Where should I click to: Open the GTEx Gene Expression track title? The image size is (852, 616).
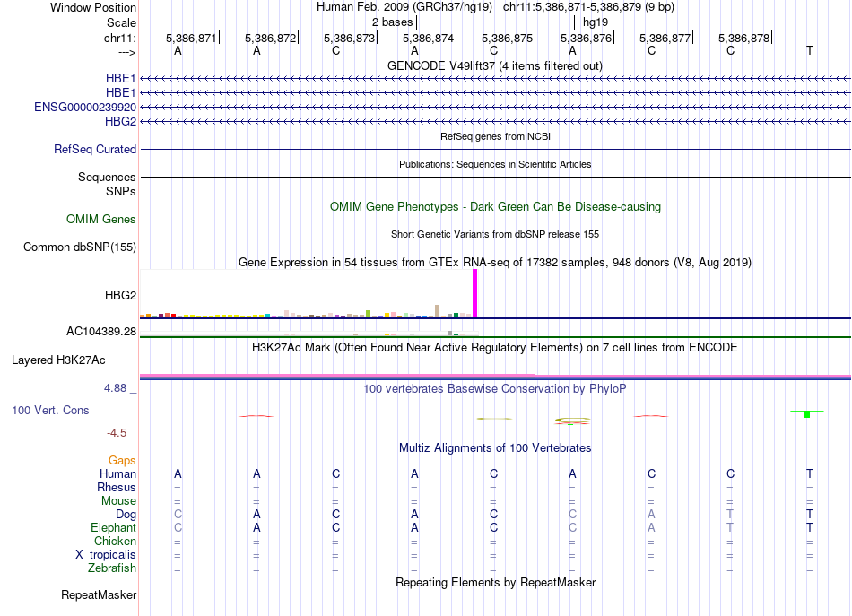[495, 263]
